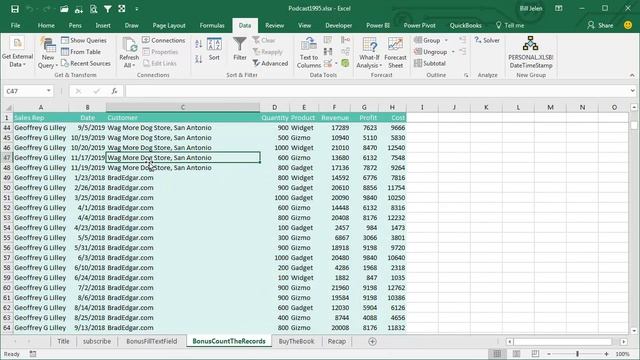Click Text to Columns
Viewport: 640px width, 360px height.
click(x=309, y=53)
